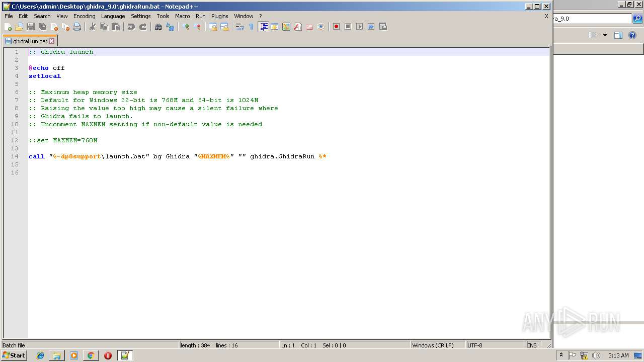
Task: Expand the Explorer view options dropdown arrow
Action: click(605, 35)
